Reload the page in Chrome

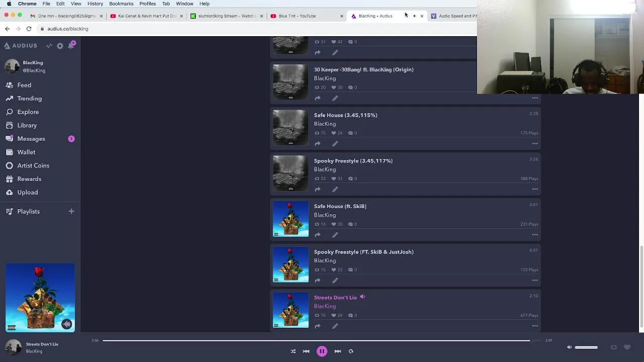[x=29, y=29]
